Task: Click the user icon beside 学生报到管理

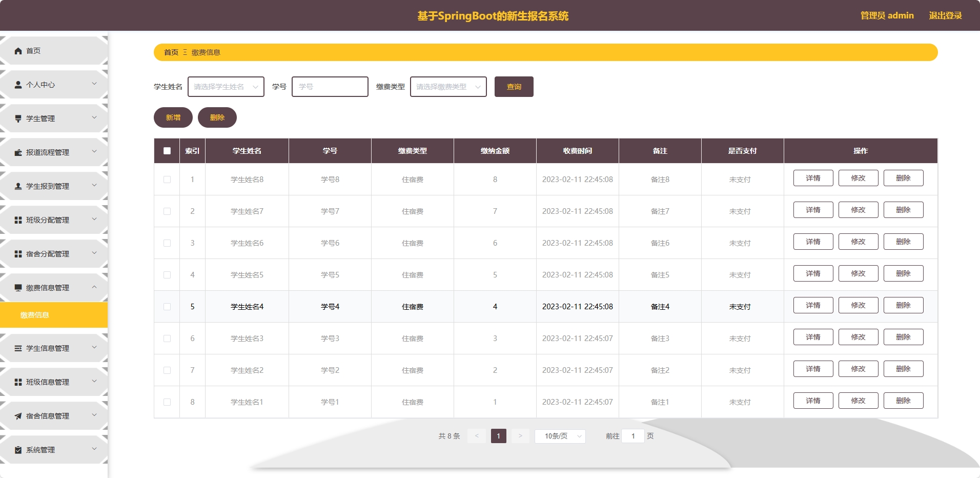Action: pyautogui.click(x=18, y=186)
